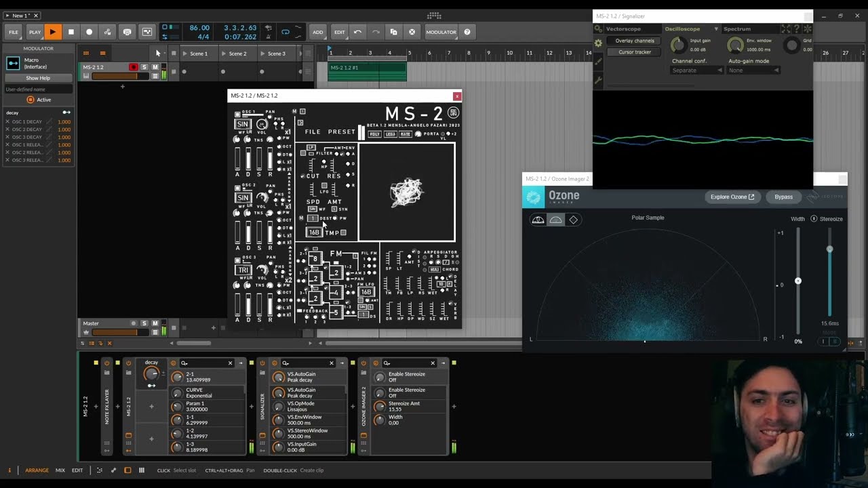
Task: Open the FILE menu dropdown
Action: coord(14,32)
